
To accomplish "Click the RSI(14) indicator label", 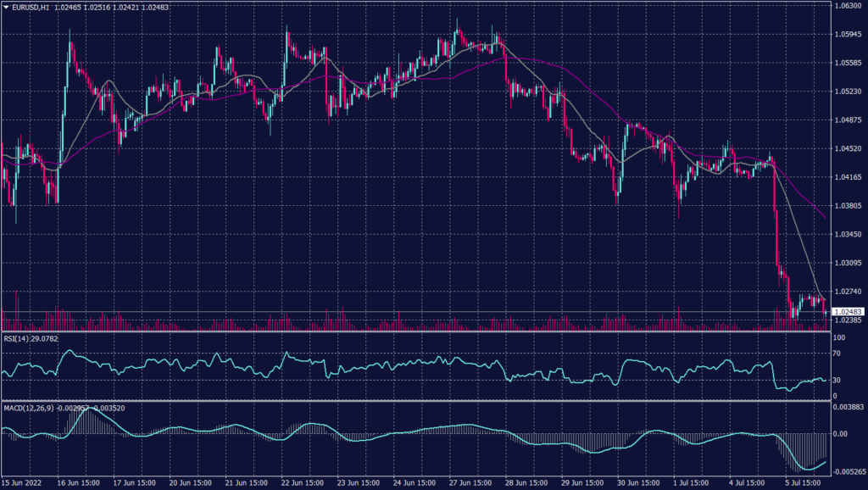I will click(x=18, y=338).
